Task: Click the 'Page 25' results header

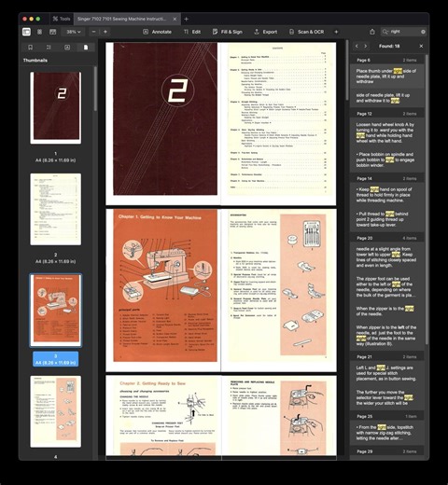Action: pyautogui.click(x=387, y=416)
